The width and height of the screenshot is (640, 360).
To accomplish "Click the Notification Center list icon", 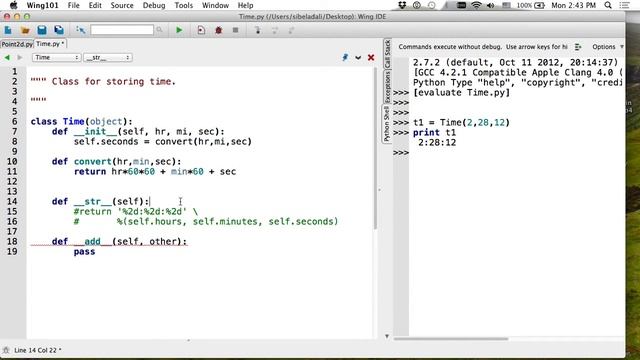I will click(624, 5).
